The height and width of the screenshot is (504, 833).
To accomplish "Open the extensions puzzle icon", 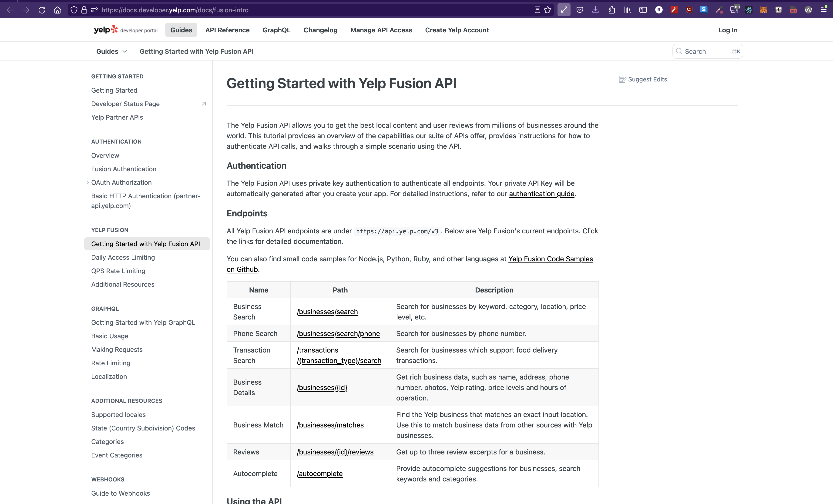I will coord(611,10).
